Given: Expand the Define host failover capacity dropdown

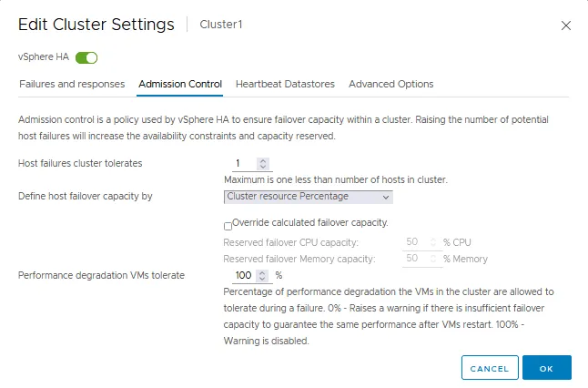Looking at the screenshot, I should pos(308,196).
